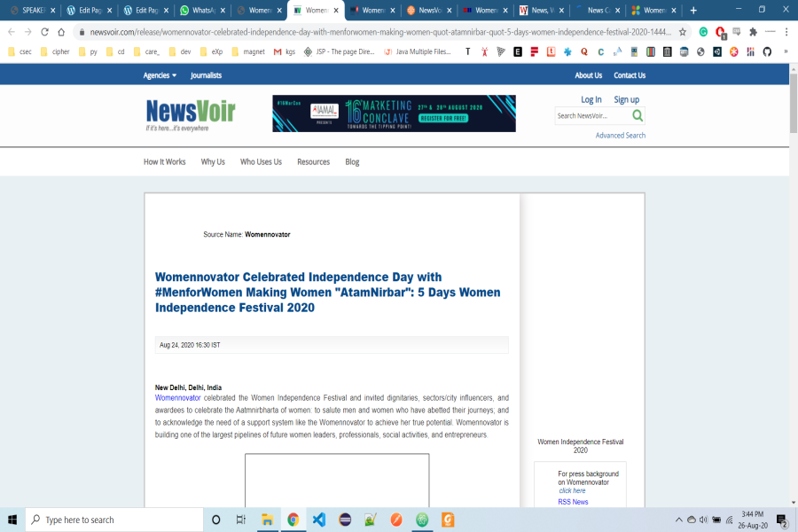Open a new browser tab

click(x=693, y=11)
